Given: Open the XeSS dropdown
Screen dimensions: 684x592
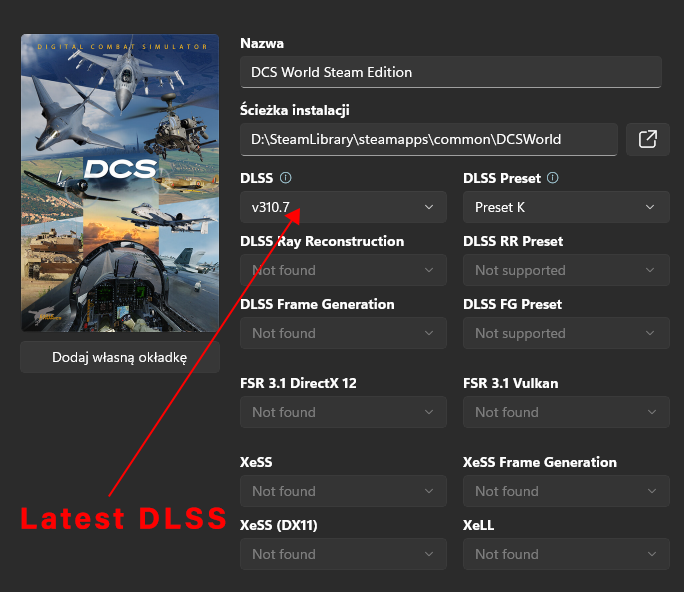Looking at the screenshot, I should coord(343,491).
